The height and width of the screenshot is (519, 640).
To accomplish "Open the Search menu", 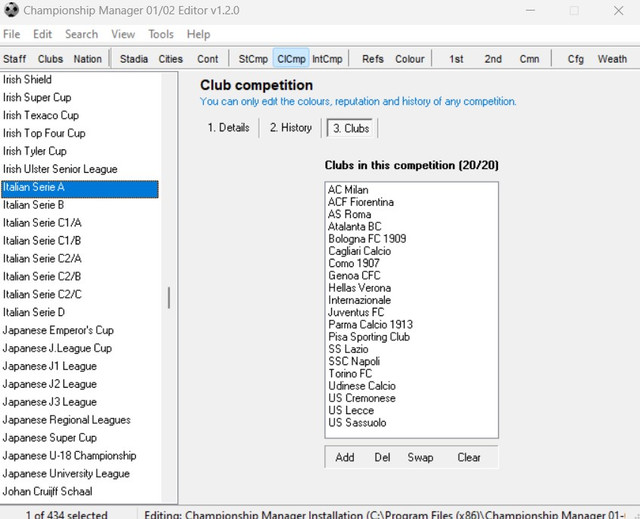I will pyautogui.click(x=81, y=34).
